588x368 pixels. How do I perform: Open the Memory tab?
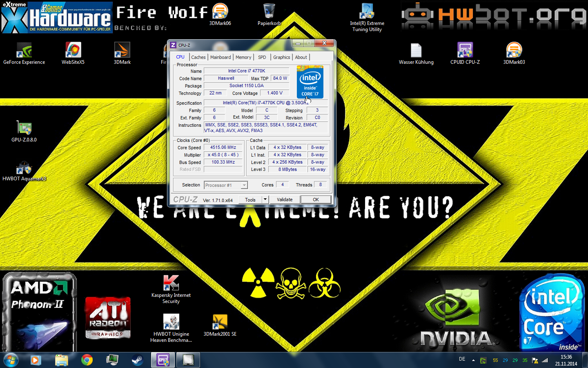pos(243,57)
